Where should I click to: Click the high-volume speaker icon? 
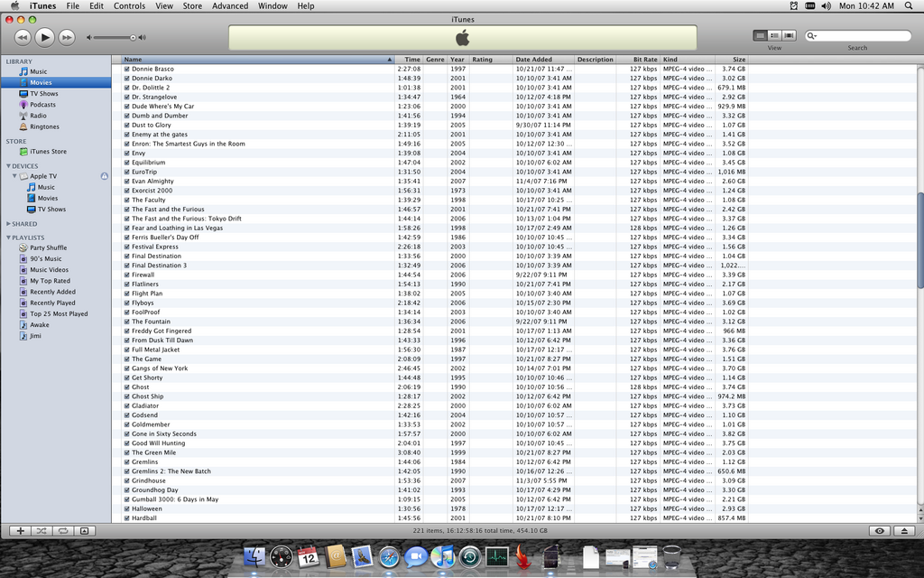143,38
